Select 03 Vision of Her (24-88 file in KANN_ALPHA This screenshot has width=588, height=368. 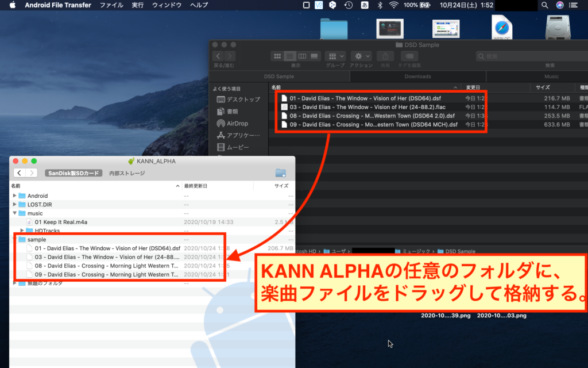point(152,257)
